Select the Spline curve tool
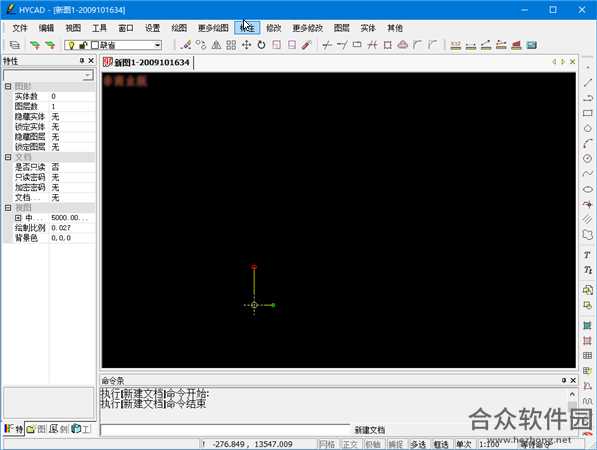Image resolution: width=597 pixels, height=450 pixels. [587, 174]
